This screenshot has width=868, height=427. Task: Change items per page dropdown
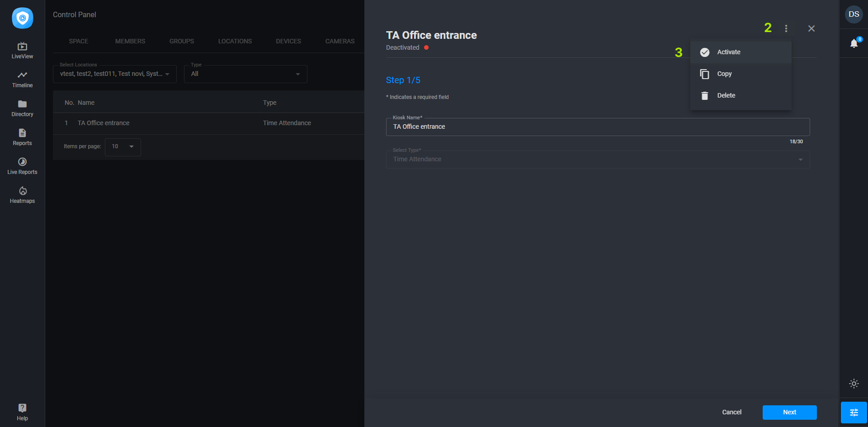(123, 147)
